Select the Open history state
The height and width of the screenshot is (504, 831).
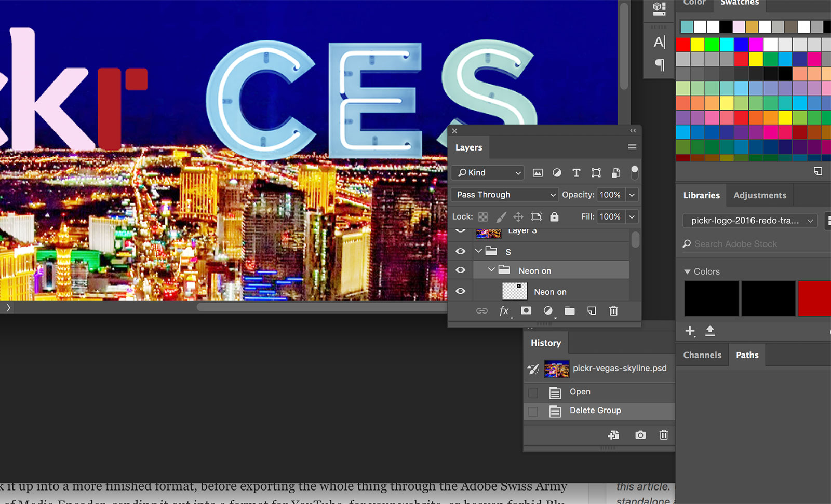580,392
